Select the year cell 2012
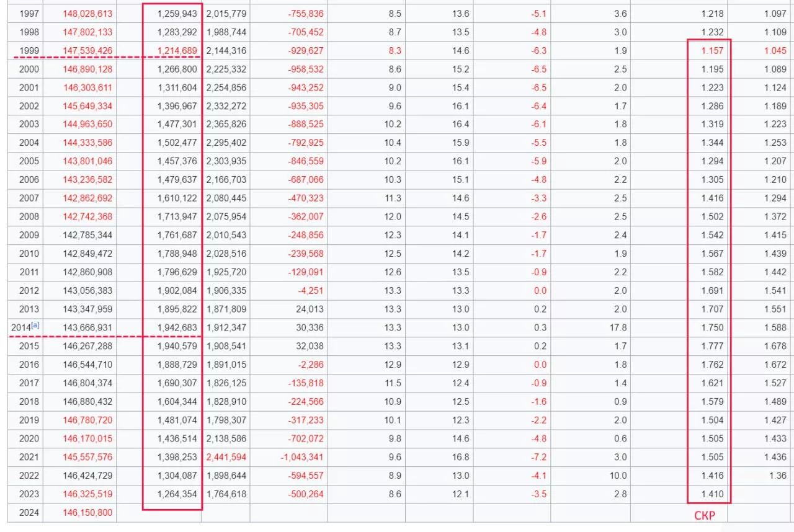Viewport: 794px width, 532px height. click(29, 290)
